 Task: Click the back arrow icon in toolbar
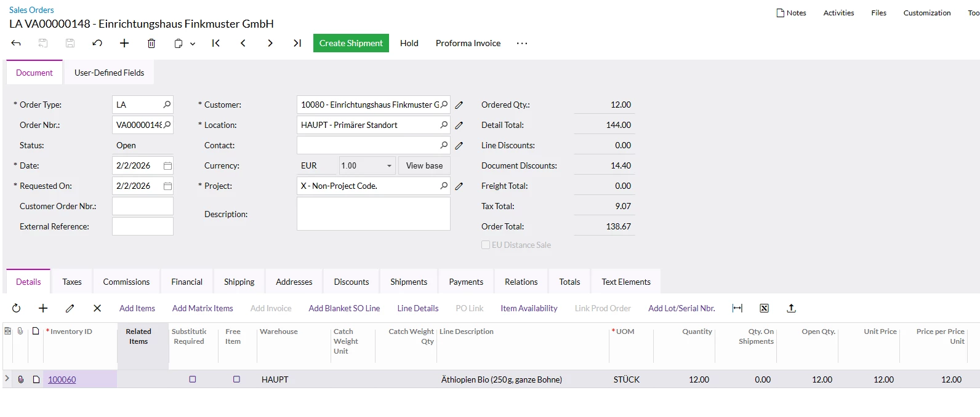(16, 43)
